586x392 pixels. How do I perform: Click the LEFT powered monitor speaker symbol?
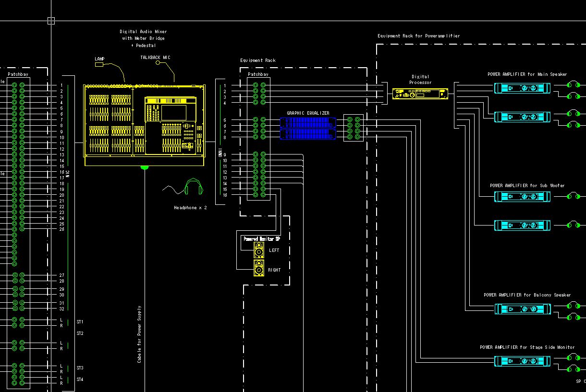click(x=259, y=250)
